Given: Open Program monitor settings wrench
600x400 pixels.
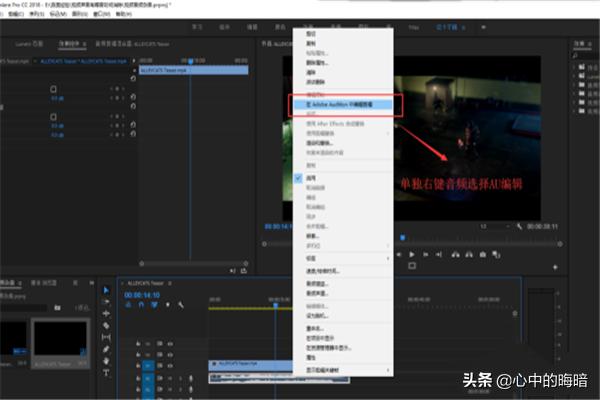Looking at the screenshot, I should [x=519, y=226].
